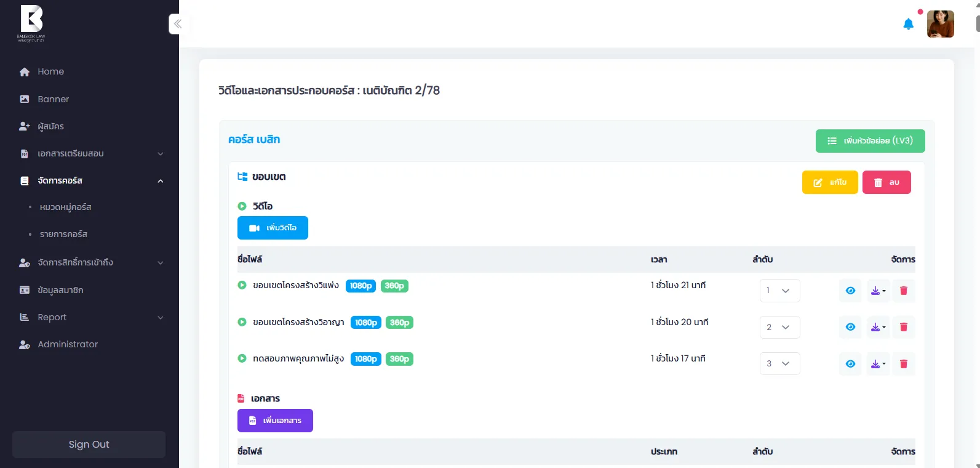Viewport: 980px width, 468px height.
Task: Expand the เอกสารเตรียมสอบ sidebar menu
Action: (x=91, y=154)
